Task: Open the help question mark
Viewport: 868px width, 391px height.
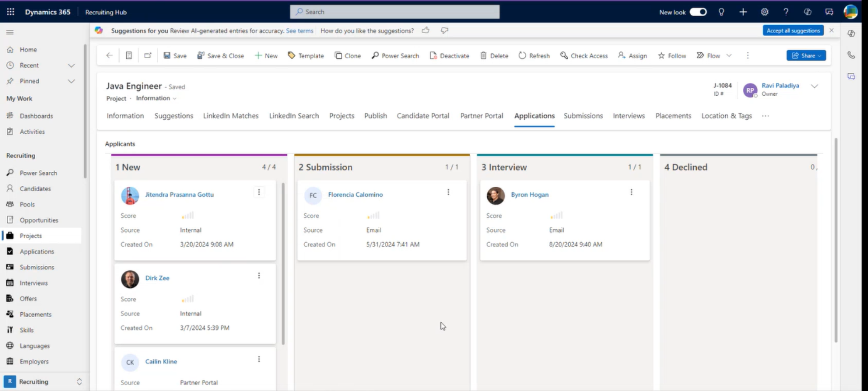Action: (x=786, y=12)
